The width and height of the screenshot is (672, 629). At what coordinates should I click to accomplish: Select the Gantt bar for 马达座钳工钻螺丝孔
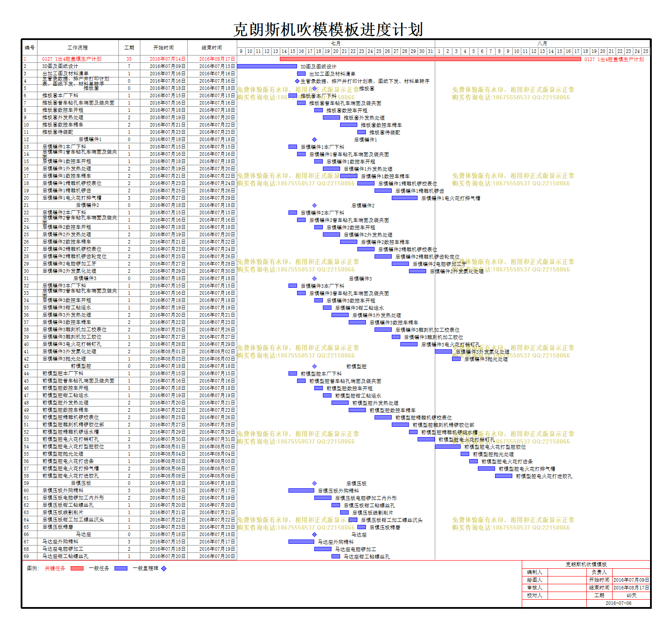(336, 556)
